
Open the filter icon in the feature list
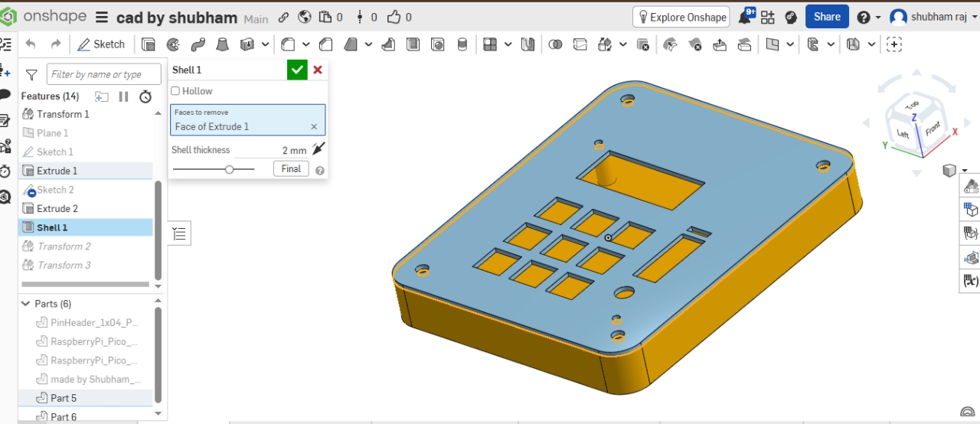[31, 75]
